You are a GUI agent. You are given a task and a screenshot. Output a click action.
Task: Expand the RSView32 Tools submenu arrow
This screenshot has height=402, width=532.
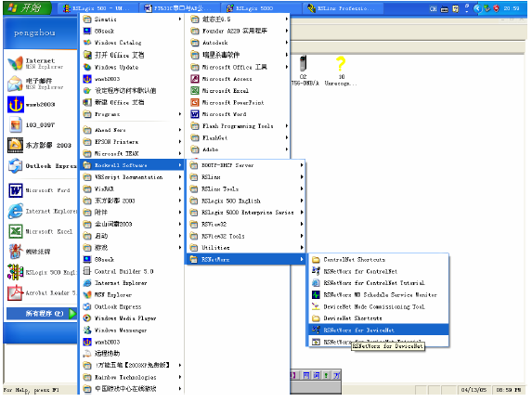click(x=302, y=236)
